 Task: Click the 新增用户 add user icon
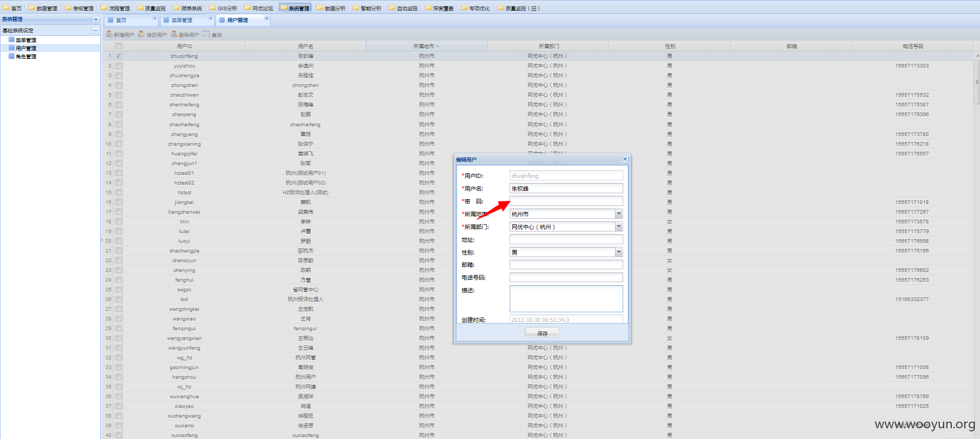coord(109,34)
